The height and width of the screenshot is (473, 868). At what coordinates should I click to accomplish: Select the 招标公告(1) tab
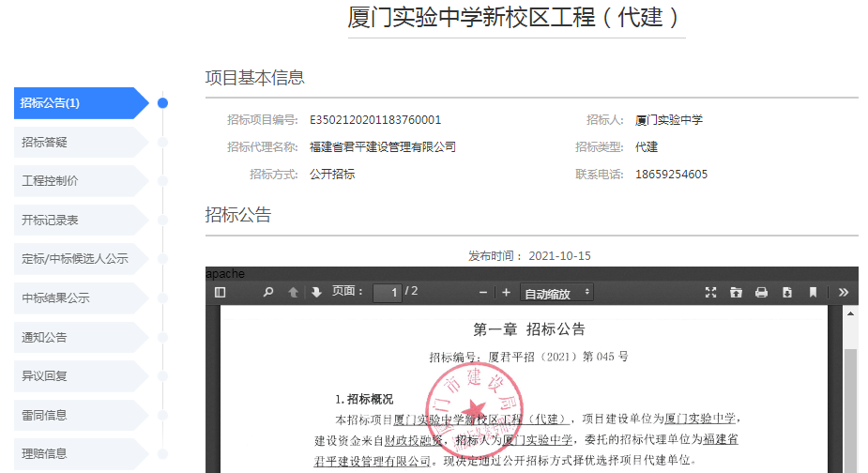click(81, 103)
